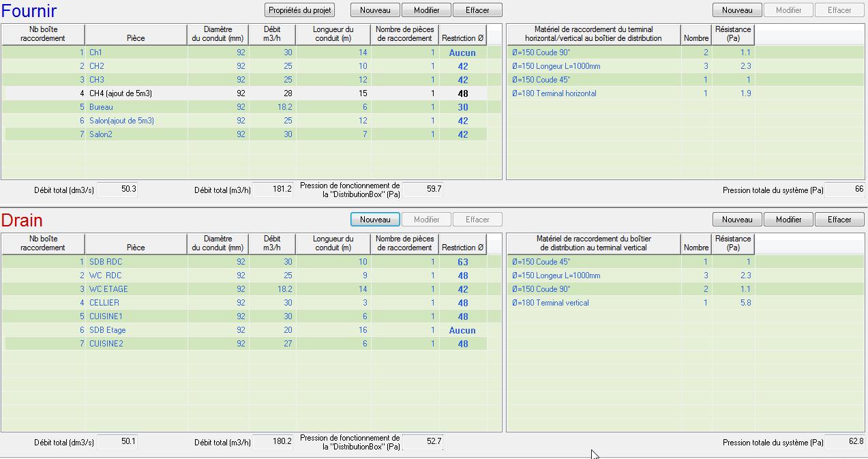Select Ø=180 Terminal vertical row
The width and height of the screenshot is (868, 459).
pos(685,303)
